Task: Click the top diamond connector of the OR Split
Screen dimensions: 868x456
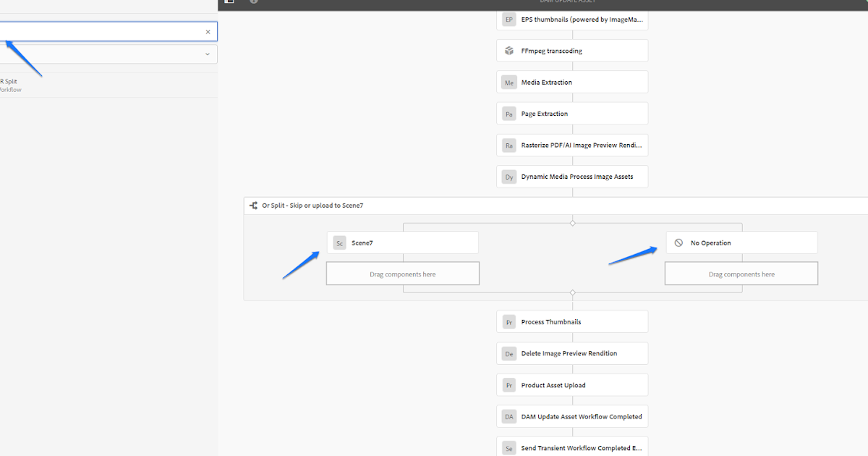Action: 572,223
